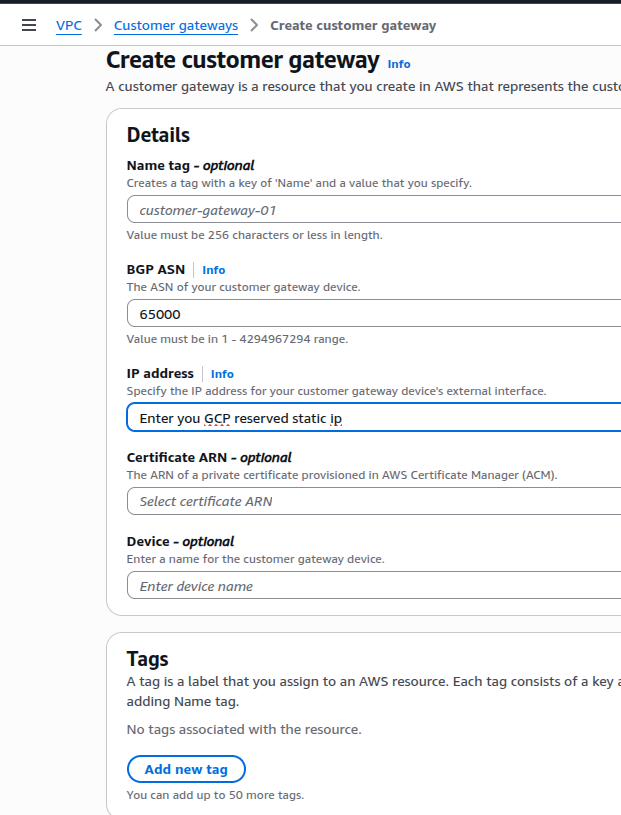Click the 'Device - optional' label
Image resolution: width=621 pixels, height=815 pixels.
pos(180,542)
